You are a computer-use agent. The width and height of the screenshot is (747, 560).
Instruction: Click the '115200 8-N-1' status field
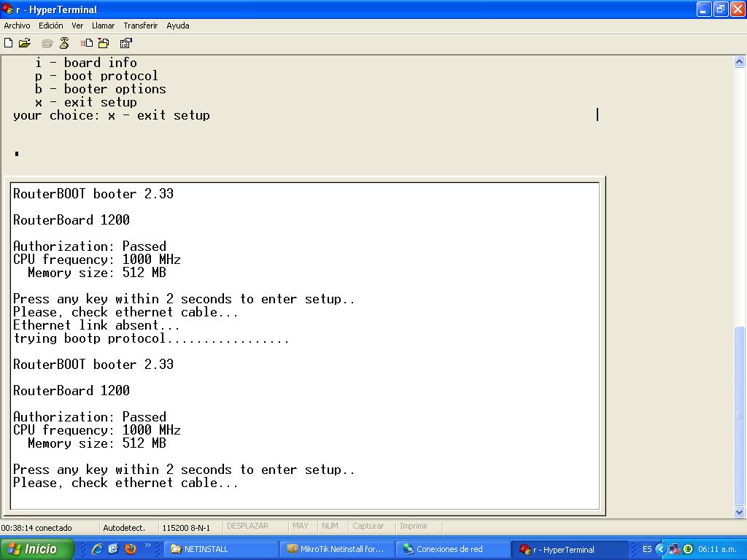(x=186, y=528)
